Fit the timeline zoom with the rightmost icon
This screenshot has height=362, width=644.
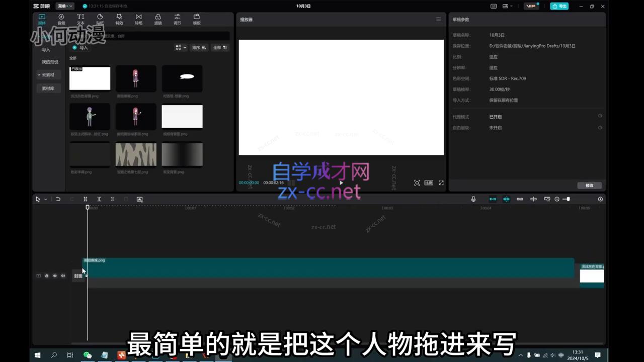pos(600,199)
